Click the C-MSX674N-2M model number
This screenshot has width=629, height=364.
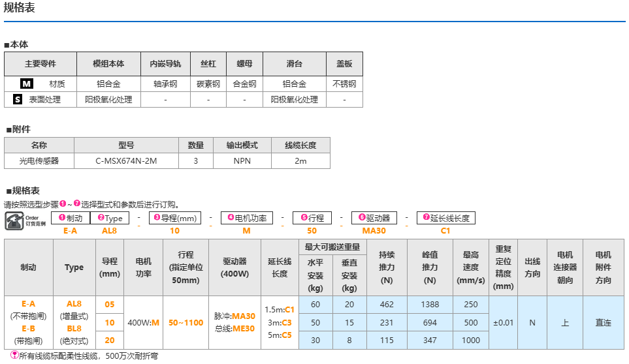coord(126,160)
